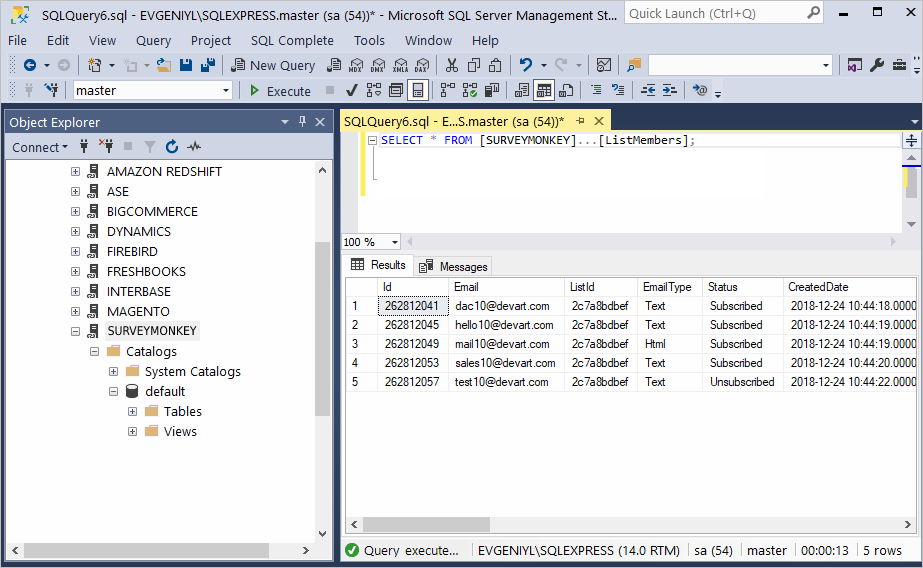Click the Disconnect icon in Object Explorer
The height and width of the screenshot is (568, 923).
107,147
